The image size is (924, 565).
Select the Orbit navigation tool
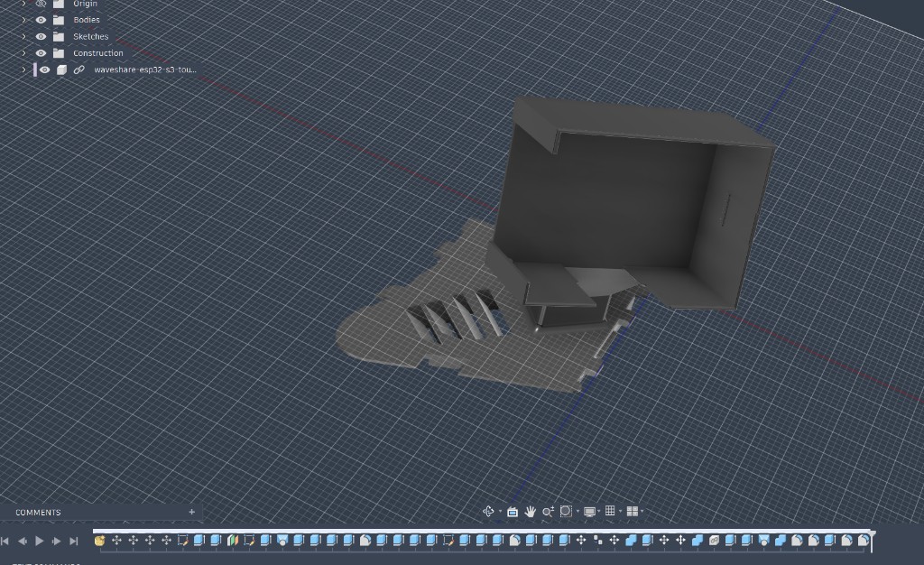[x=488, y=512]
